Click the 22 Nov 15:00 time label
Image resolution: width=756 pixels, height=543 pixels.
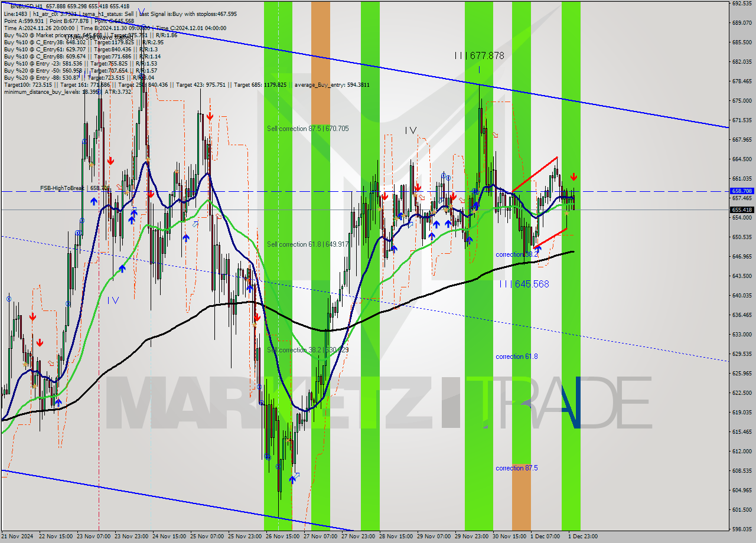(x=55, y=537)
